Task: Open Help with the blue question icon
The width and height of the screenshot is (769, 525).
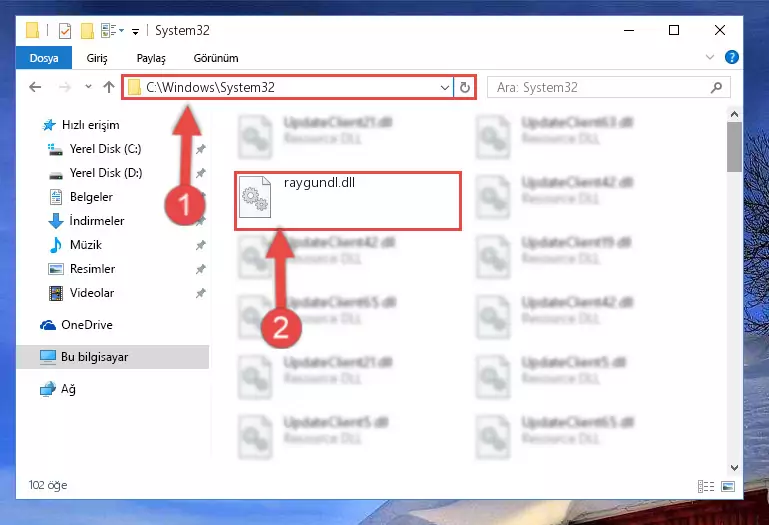Action: pos(731,57)
